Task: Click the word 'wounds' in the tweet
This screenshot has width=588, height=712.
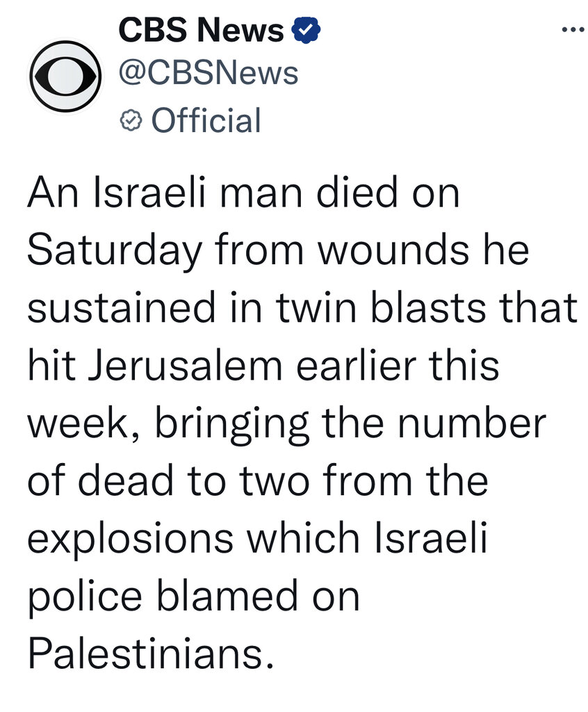Action: click(393, 251)
